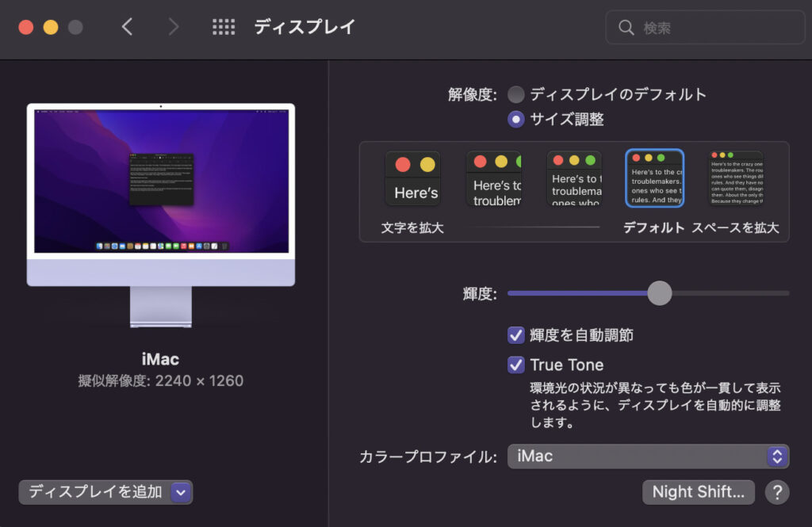Toggle the 輝度を自動調節 checkbox
This screenshot has width=812, height=527.
click(515, 335)
